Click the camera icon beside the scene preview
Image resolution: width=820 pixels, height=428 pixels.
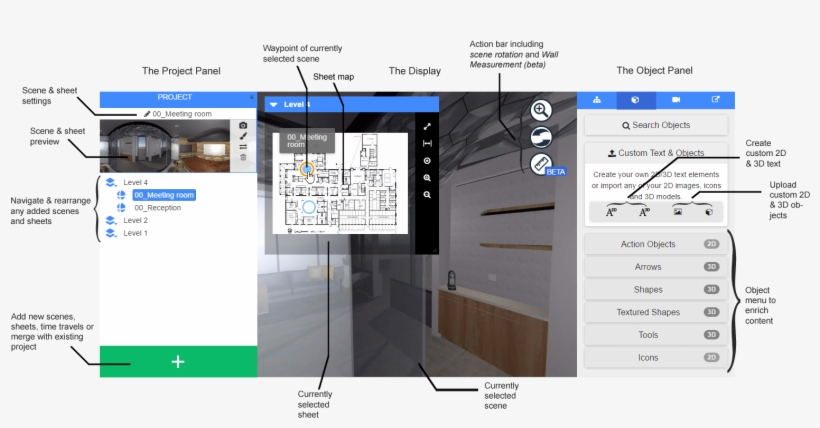coord(243,126)
